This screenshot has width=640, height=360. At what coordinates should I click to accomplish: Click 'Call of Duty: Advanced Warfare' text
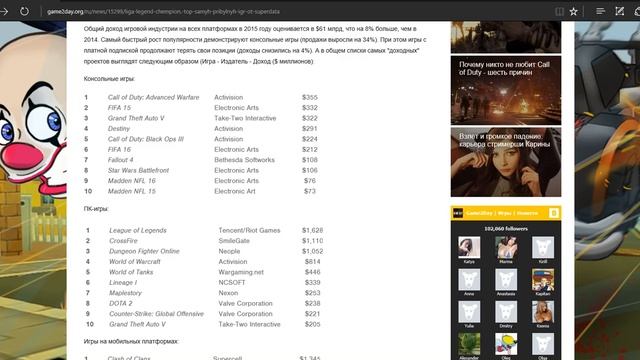pyautogui.click(x=153, y=97)
